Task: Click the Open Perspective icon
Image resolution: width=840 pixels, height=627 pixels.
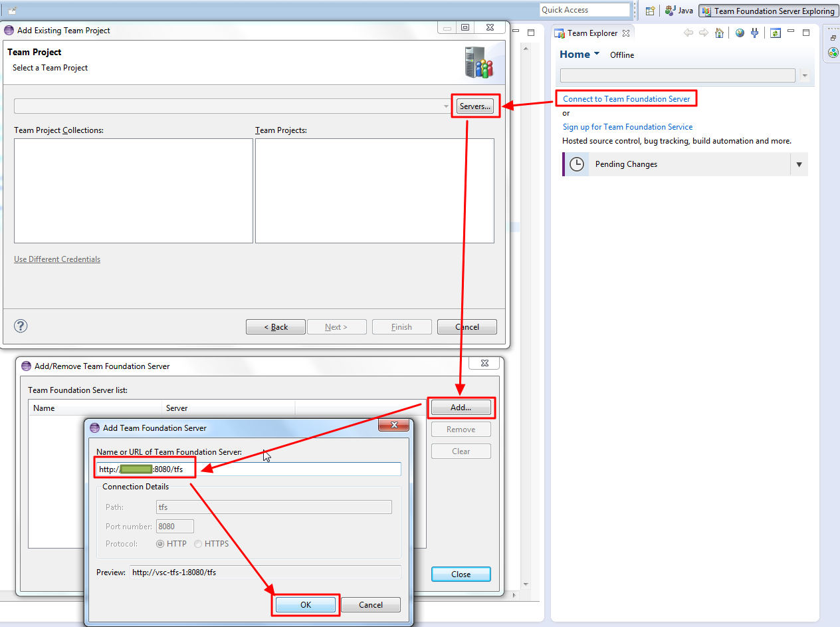Action: click(650, 11)
